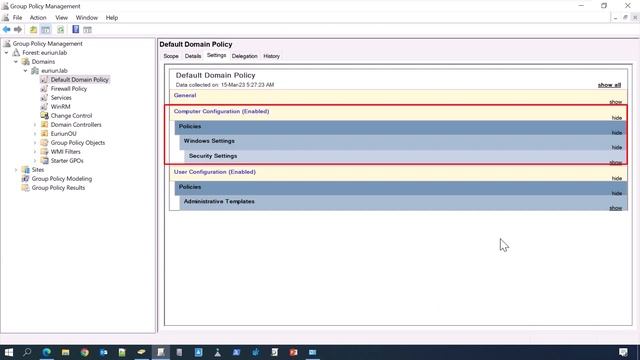Click 'hide' on Windows Settings row

(617, 147)
